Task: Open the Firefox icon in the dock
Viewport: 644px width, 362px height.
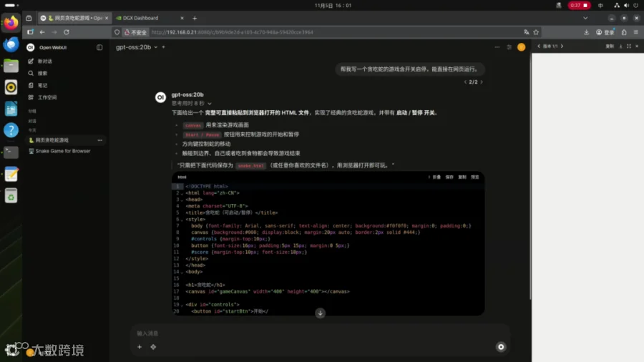Action: pyautogui.click(x=11, y=22)
